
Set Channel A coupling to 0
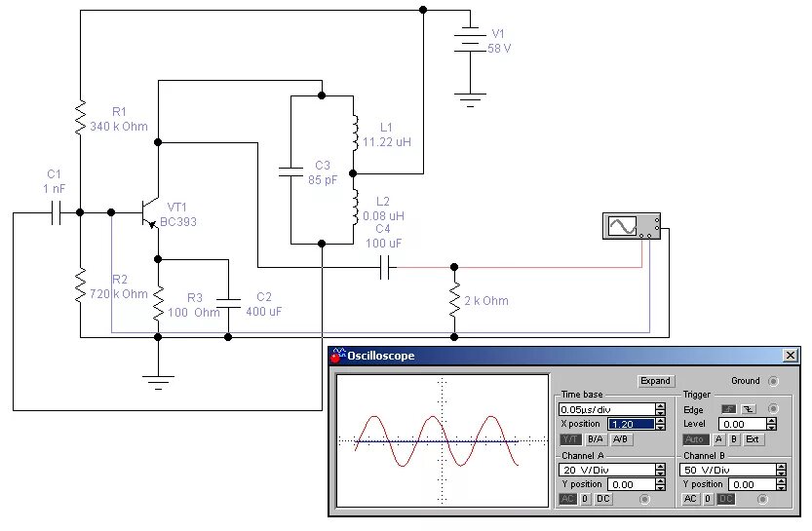(x=585, y=499)
